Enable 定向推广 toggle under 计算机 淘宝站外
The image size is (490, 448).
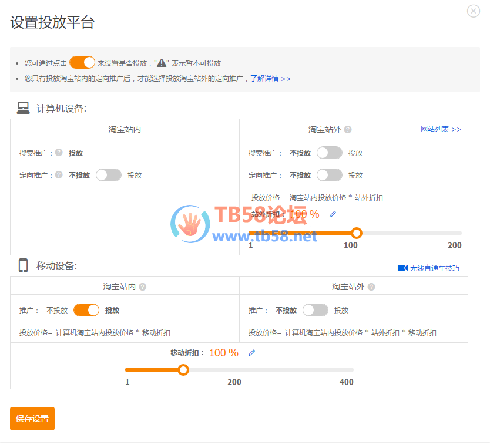tap(330, 175)
